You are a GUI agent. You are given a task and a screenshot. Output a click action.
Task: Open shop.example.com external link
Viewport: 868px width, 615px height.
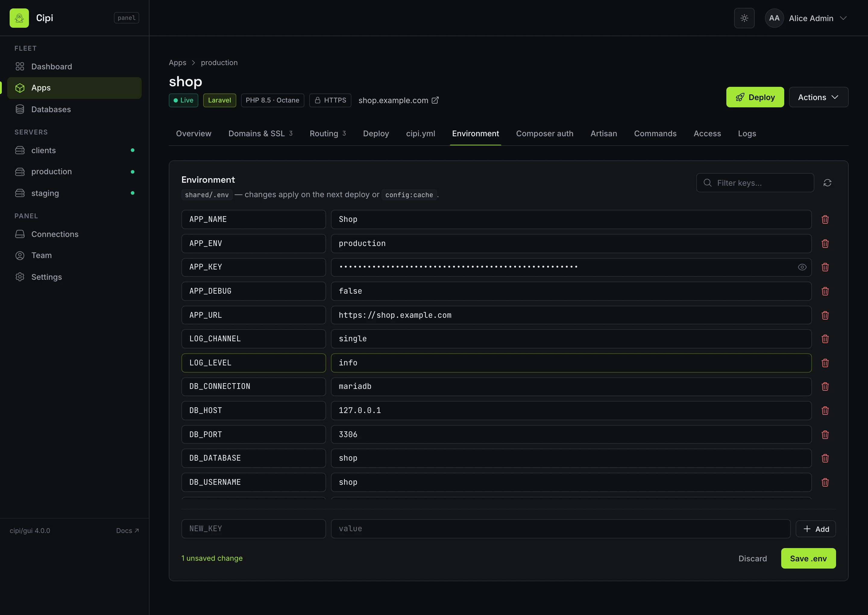coord(398,100)
